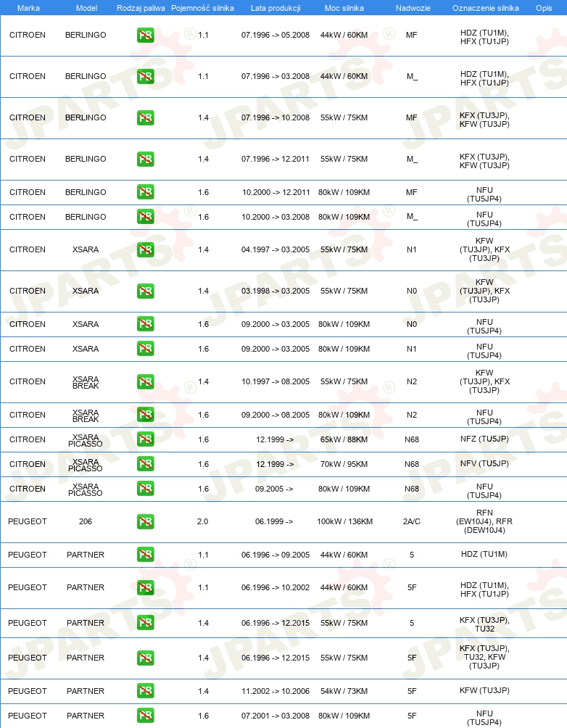Click fuel icon in Berlingo 1.4 M_ row

tap(145, 160)
